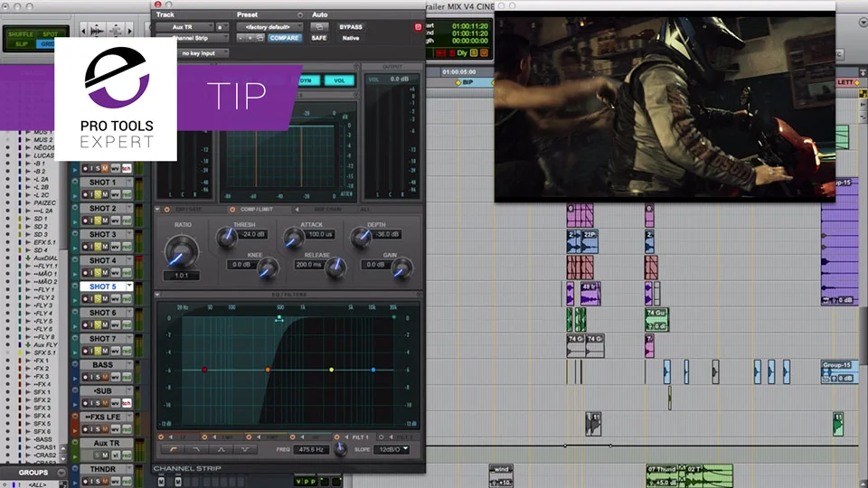The width and height of the screenshot is (868, 488).
Task: Click the red plug-in target button
Action: click(418, 26)
